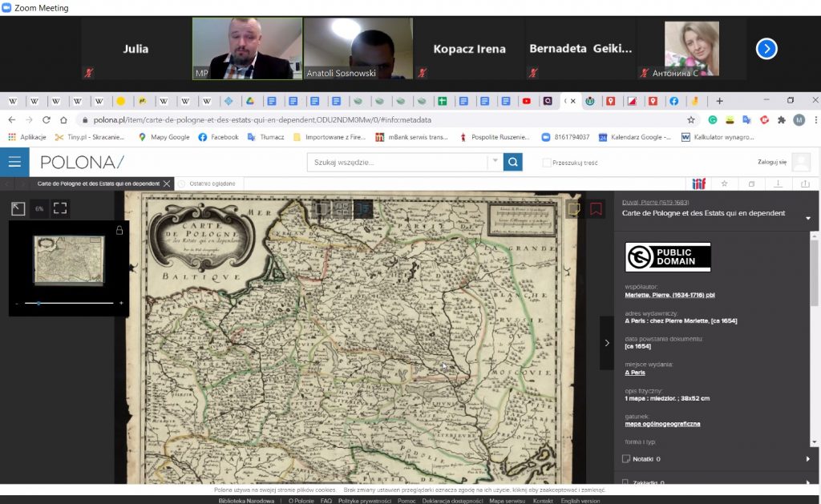Click the Zaloguj się login link
Viewport: 821px width, 504px height.
(772, 162)
